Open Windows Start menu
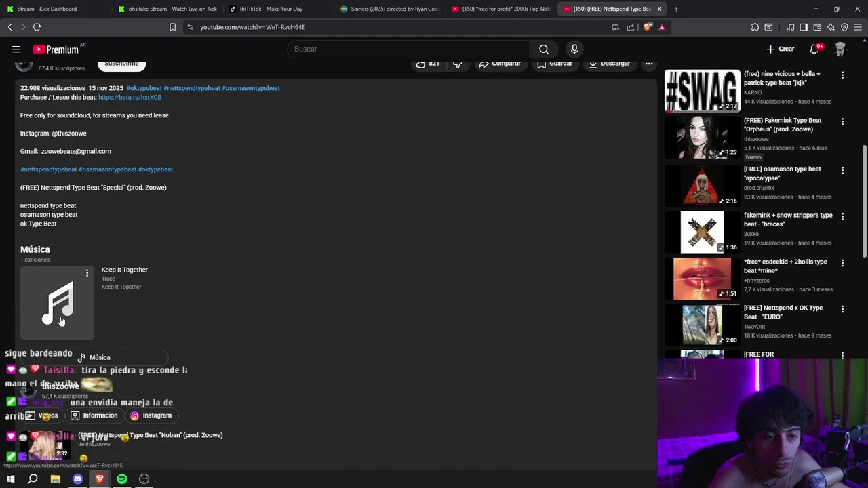Image resolution: width=868 pixels, height=488 pixels. pos(10,479)
